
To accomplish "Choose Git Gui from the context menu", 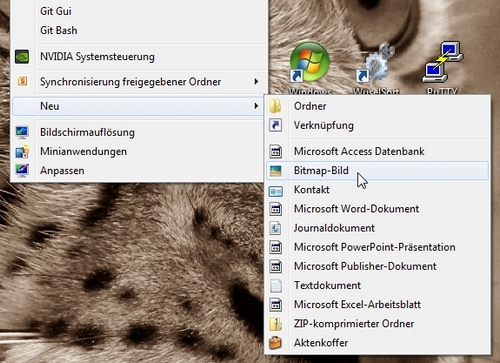I will [56, 11].
